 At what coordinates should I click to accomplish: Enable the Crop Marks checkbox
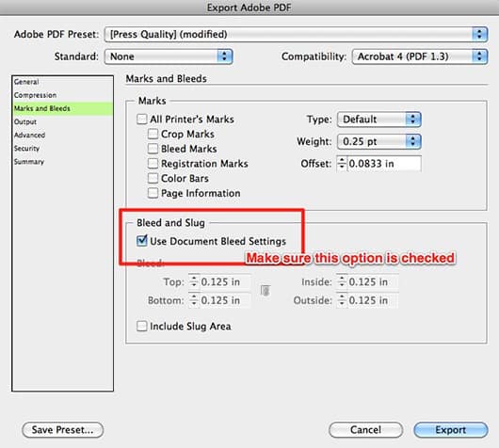pyautogui.click(x=153, y=134)
